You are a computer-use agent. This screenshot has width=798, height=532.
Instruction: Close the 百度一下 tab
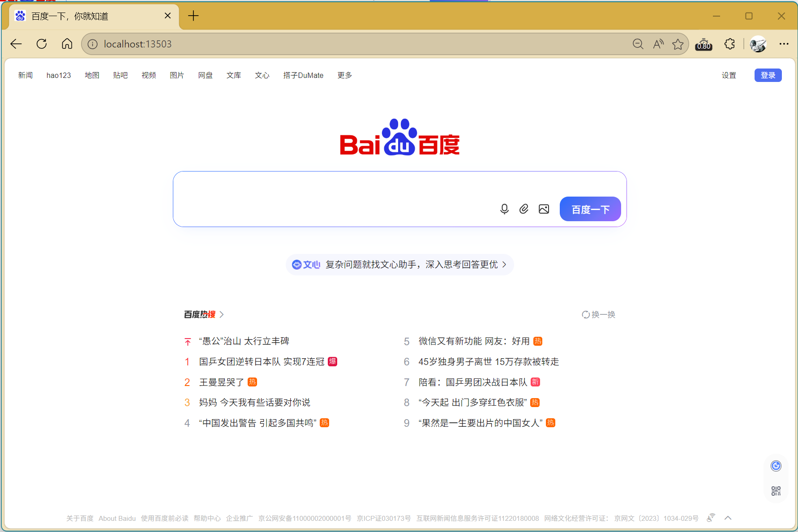point(168,16)
